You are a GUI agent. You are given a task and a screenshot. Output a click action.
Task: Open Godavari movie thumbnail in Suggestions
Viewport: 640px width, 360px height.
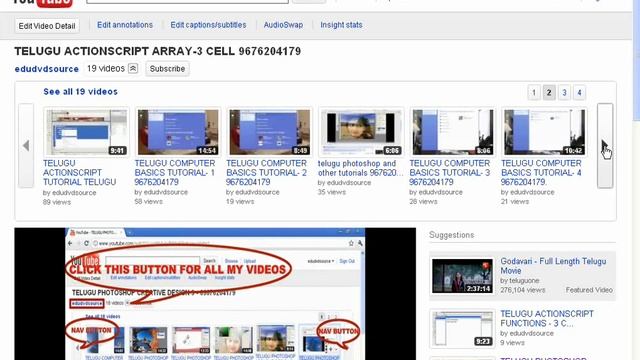(x=462, y=276)
